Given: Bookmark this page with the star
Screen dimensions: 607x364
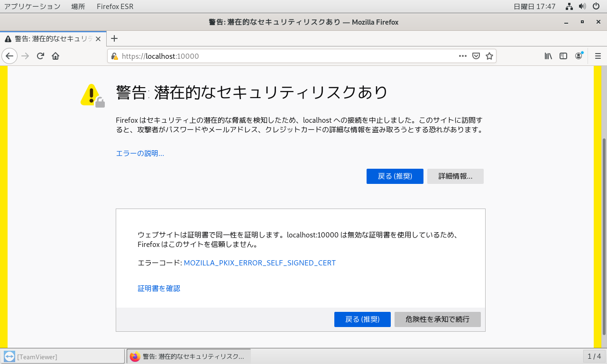Looking at the screenshot, I should coord(489,56).
